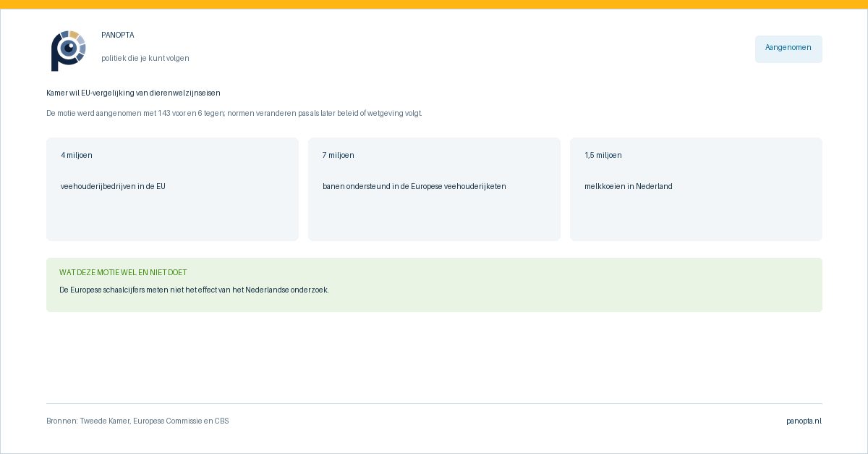Select the Aangenomen status badge

click(788, 49)
